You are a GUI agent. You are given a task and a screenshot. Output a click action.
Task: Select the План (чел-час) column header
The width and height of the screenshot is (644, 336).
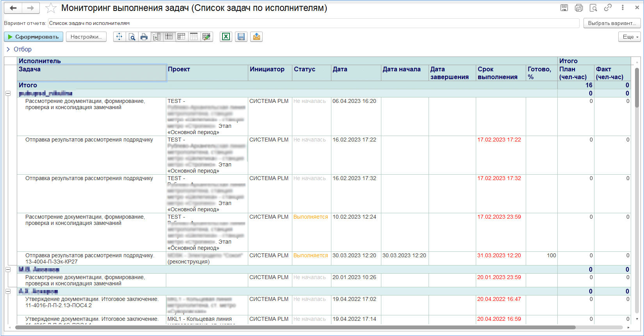click(576, 73)
